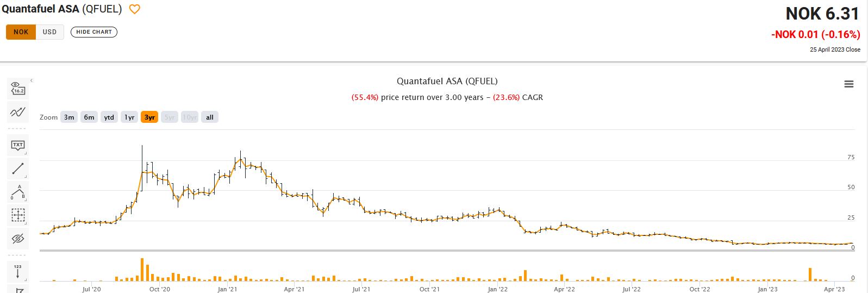This screenshot has width=868, height=293.
Task: Select the measure area tool
Action: (18, 215)
